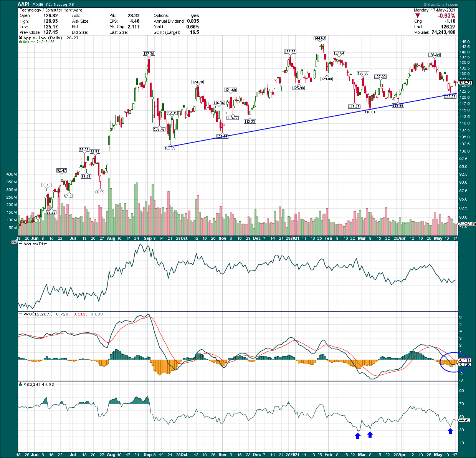Select the Sep label on the bottom date axis
Image resolution: width=476 pixels, height=458 pixels.
click(x=148, y=455)
